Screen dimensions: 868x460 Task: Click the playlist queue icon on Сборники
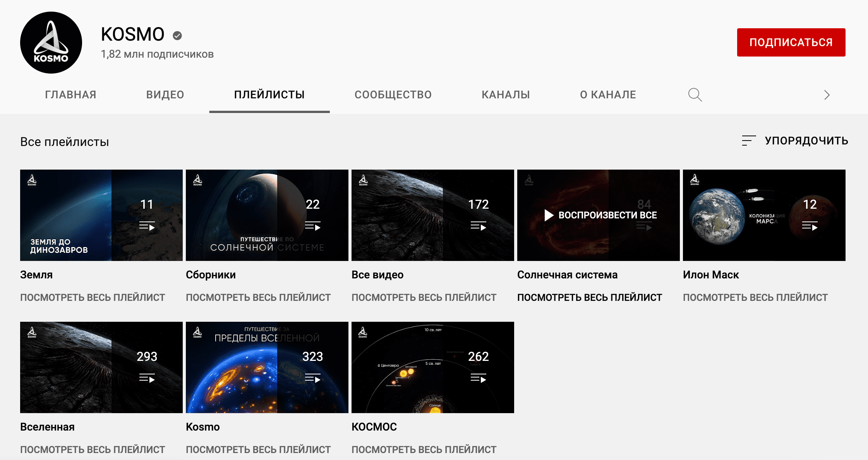click(313, 226)
